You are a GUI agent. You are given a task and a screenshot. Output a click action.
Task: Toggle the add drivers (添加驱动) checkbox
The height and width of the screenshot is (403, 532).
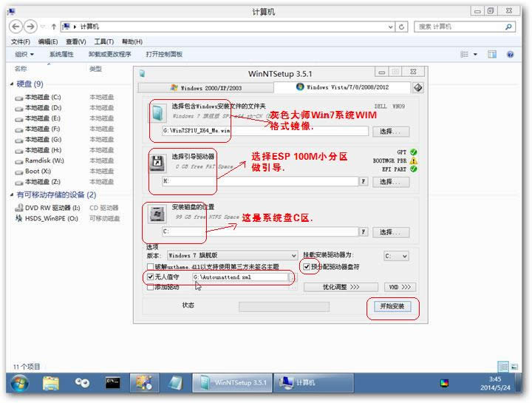150,287
